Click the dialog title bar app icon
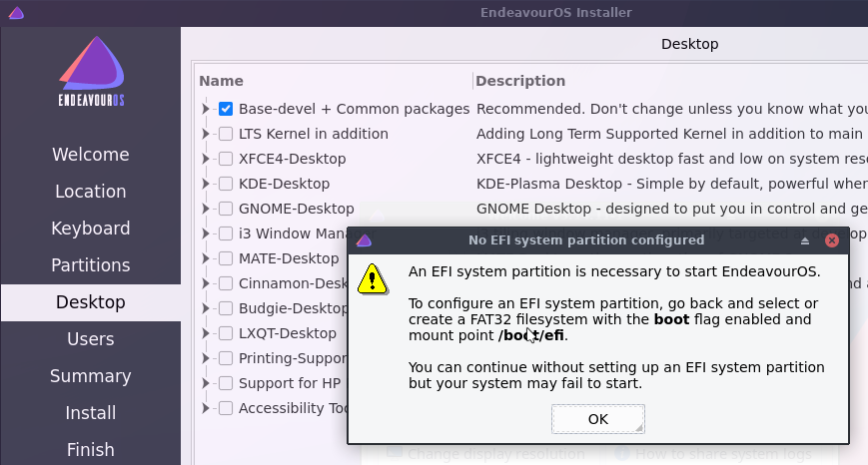868x465 pixels. [364, 240]
